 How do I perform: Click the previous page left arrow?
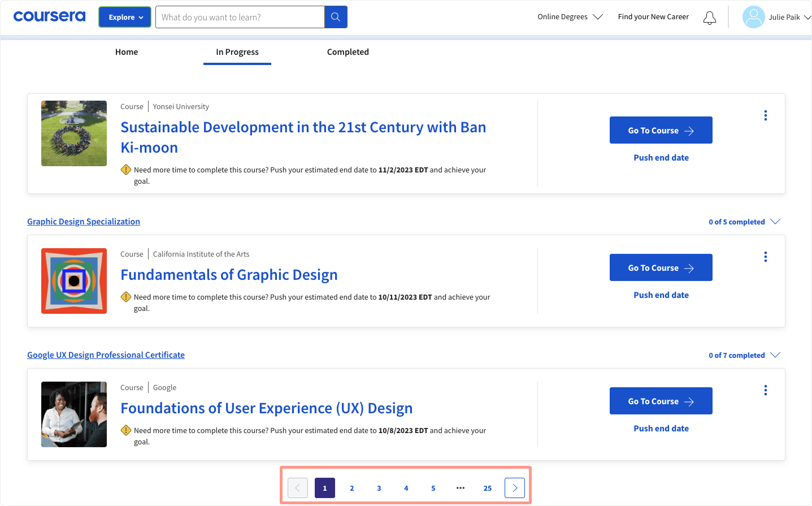[298, 488]
